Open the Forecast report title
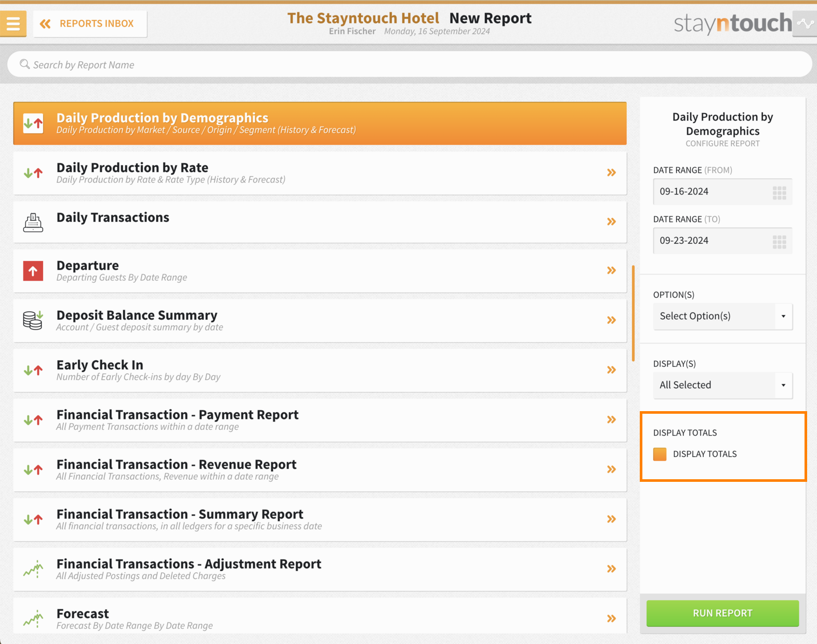Viewport: 817px width, 644px height. [x=83, y=613]
